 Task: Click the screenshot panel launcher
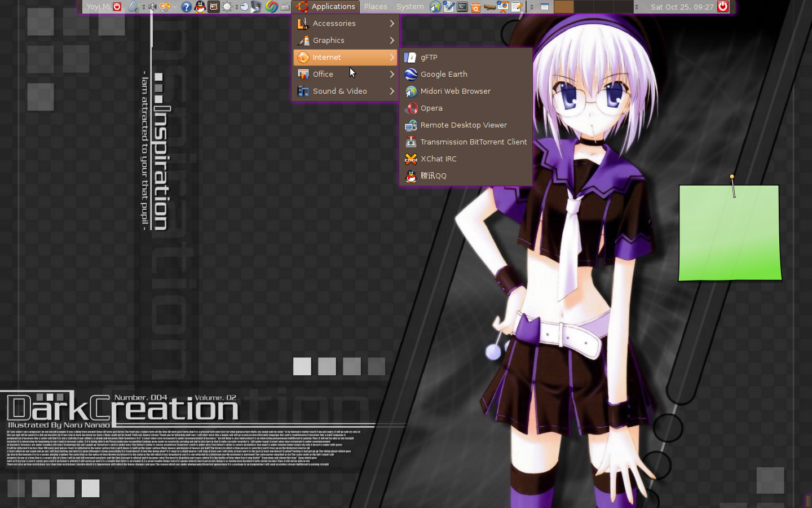[214, 7]
